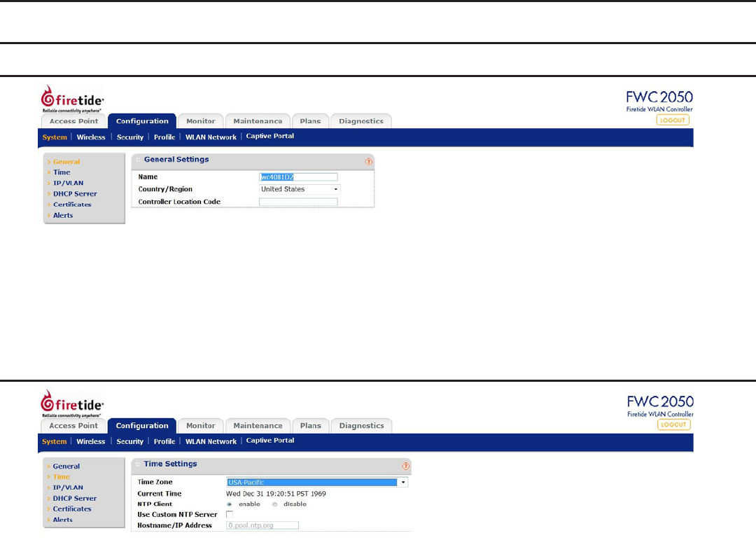
Task: Click the Firetide logo in the Time Settings screenshot
Action: coord(72,403)
